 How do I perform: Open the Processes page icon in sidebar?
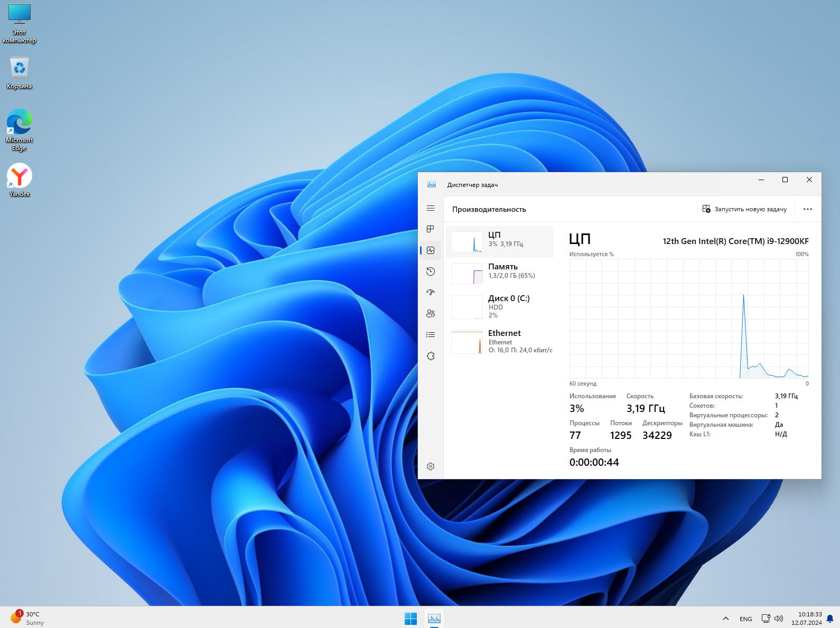point(431,229)
